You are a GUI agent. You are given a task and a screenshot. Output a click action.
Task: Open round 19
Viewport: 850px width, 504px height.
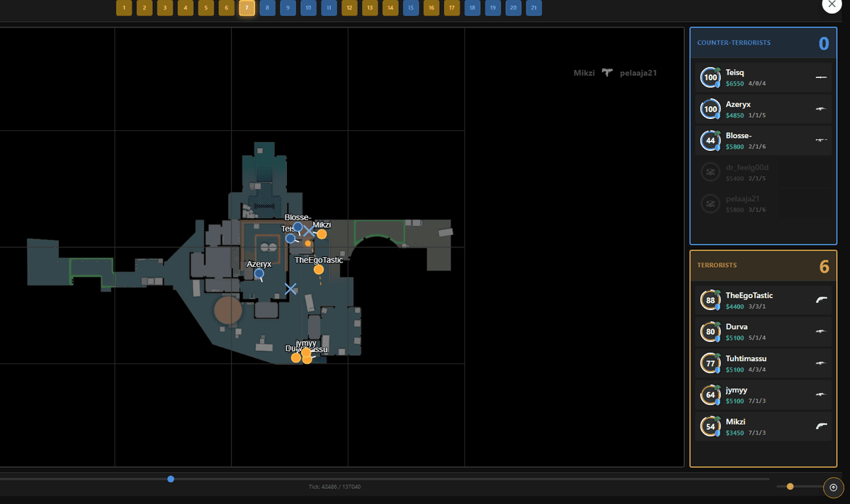point(493,8)
